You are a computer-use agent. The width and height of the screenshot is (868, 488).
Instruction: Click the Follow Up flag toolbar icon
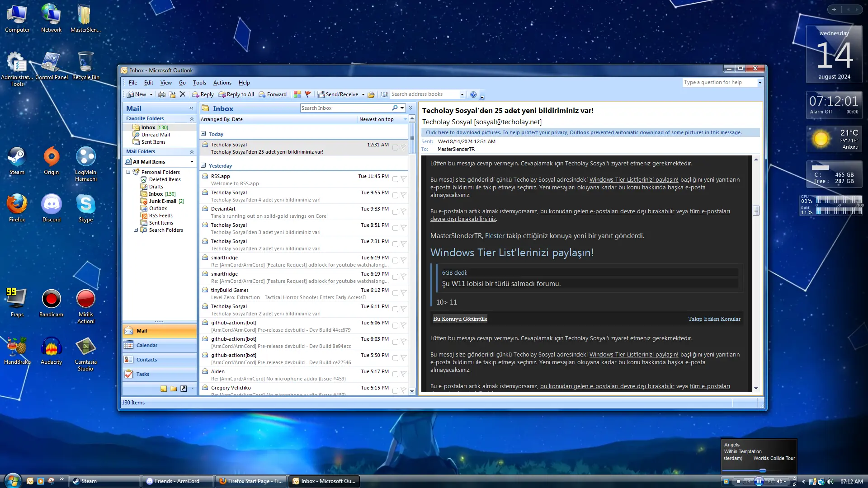click(308, 94)
